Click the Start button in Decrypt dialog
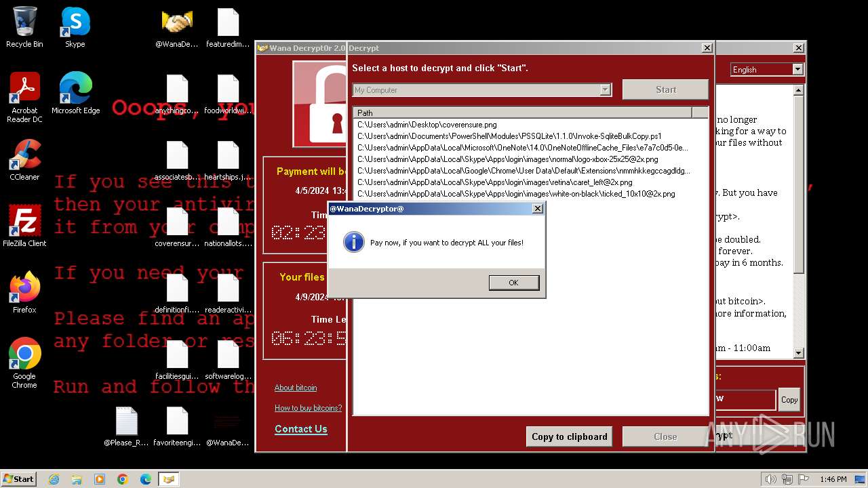This screenshot has height=488, width=868. [665, 89]
